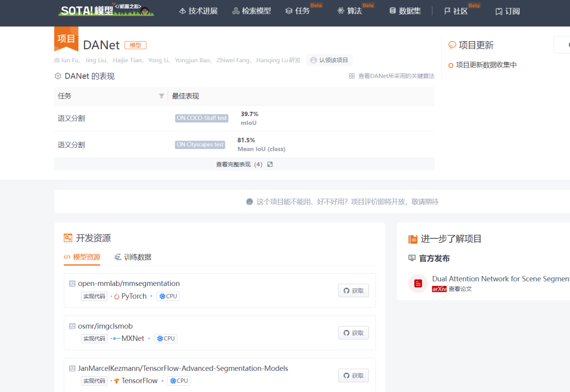570x392 pixels.
Task: 切换到模型资源选项卡
Action: [82, 257]
